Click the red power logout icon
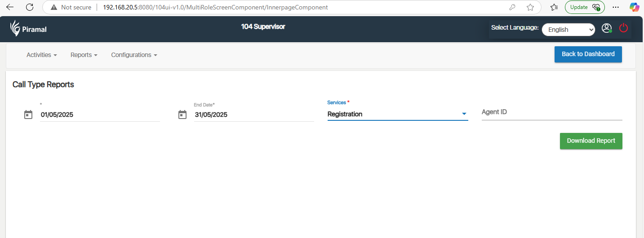 tap(623, 28)
